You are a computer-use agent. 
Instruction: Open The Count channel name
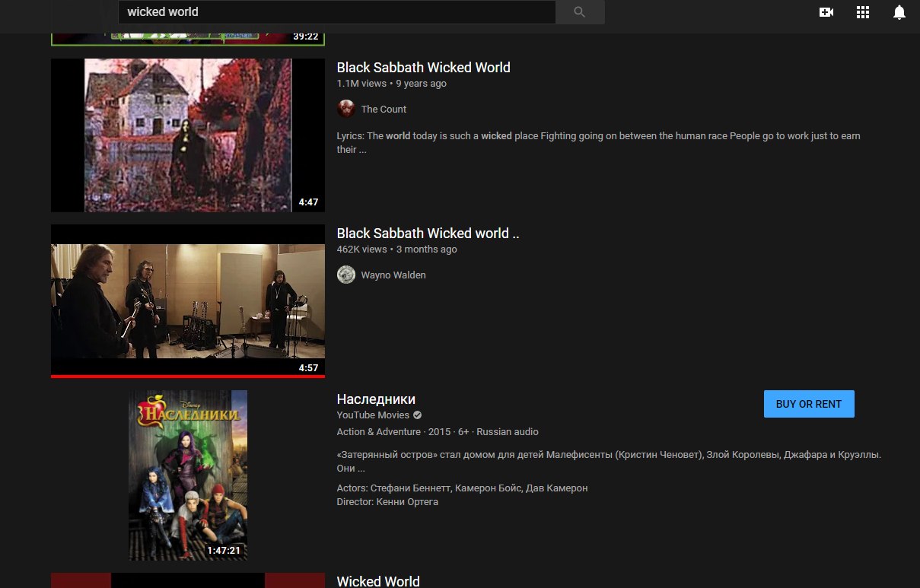coord(384,110)
